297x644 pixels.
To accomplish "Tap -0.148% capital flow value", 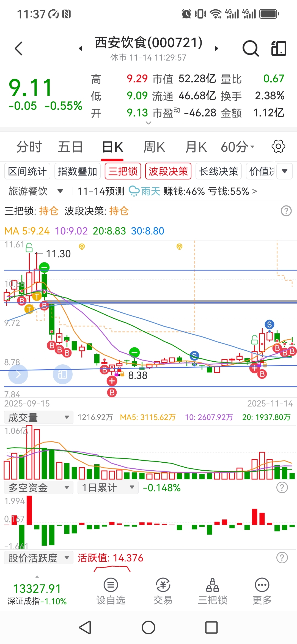I will [x=162, y=488].
